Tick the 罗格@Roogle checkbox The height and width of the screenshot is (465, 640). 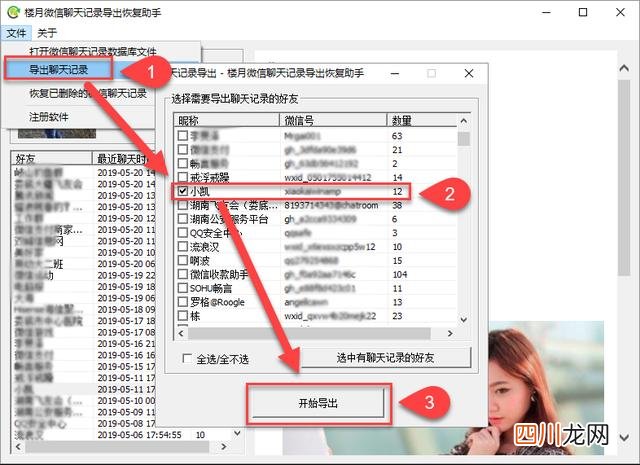[x=183, y=302]
